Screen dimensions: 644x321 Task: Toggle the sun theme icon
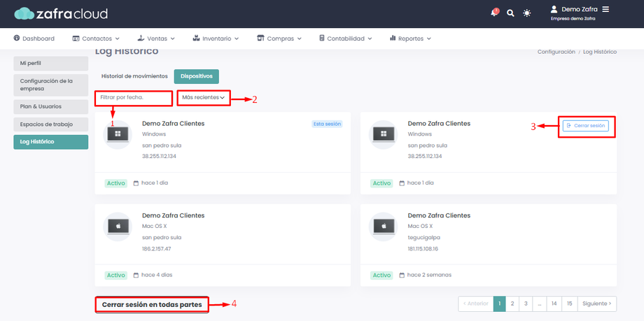tap(527, 13)
